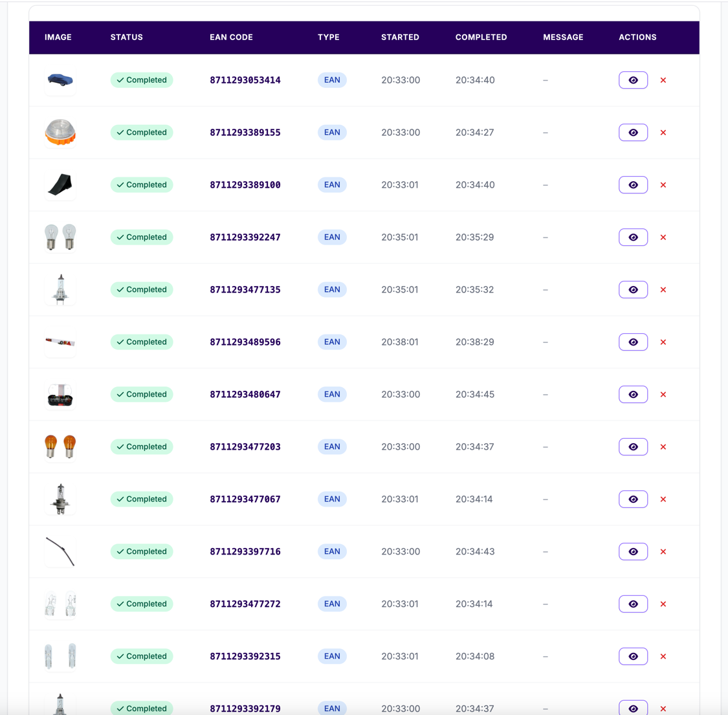Click the STARTED column header
The width and height of the screenshot is (728, 715).
(x=400, y=37)
